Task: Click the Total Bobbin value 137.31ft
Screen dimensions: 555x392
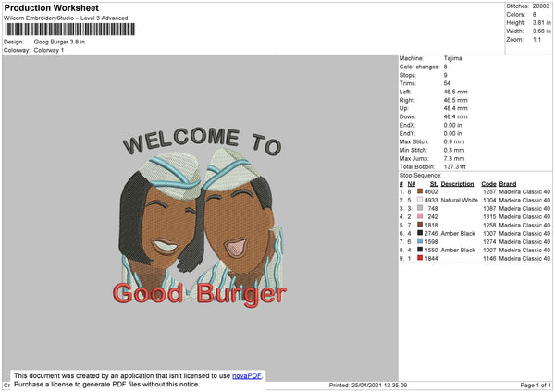Action: (x=455, y=166)
